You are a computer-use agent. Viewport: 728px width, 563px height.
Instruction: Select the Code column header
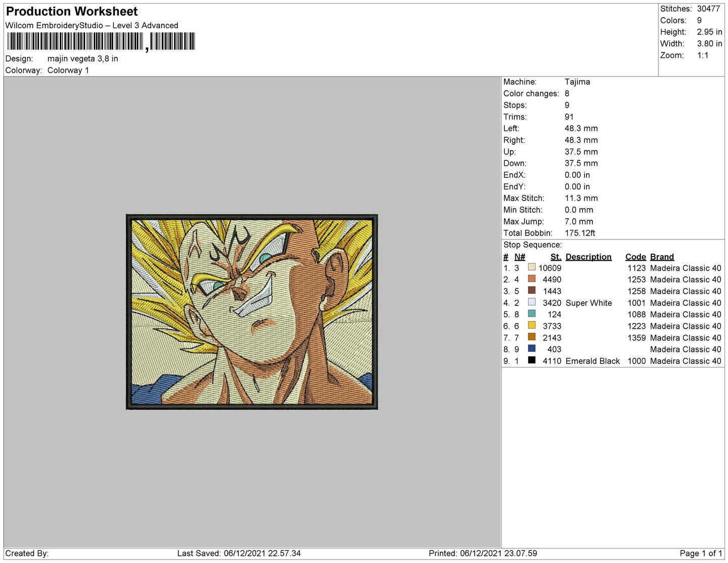pos(635,257)
